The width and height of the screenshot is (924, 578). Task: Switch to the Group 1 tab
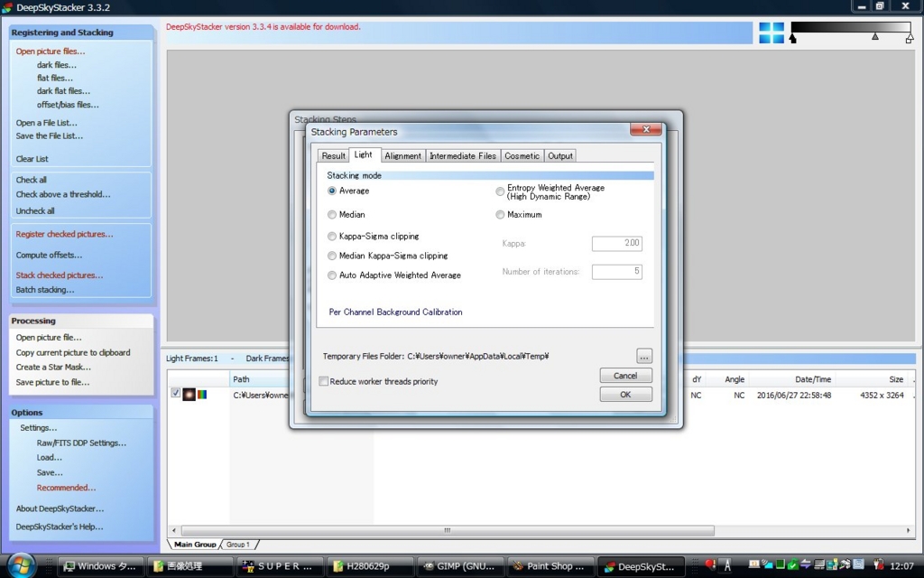tap(238, 545)
